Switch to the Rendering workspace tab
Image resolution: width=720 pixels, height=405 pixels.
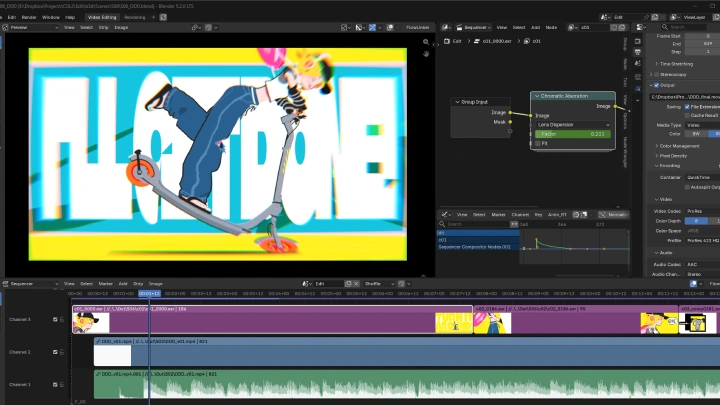point(135,17)
